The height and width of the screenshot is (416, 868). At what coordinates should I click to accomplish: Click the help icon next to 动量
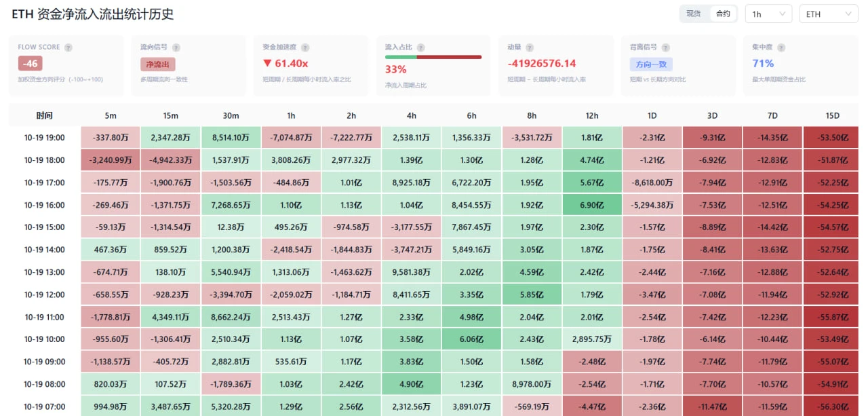530,48
